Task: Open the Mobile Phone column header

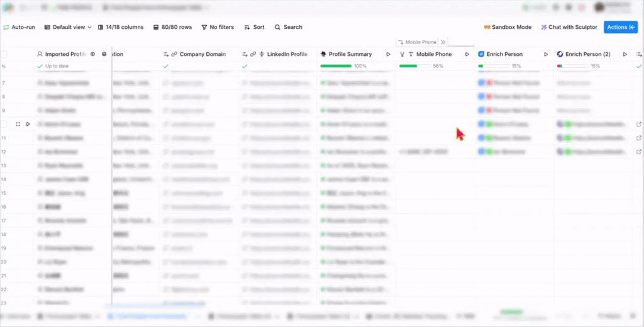Action: coord(434,54)
